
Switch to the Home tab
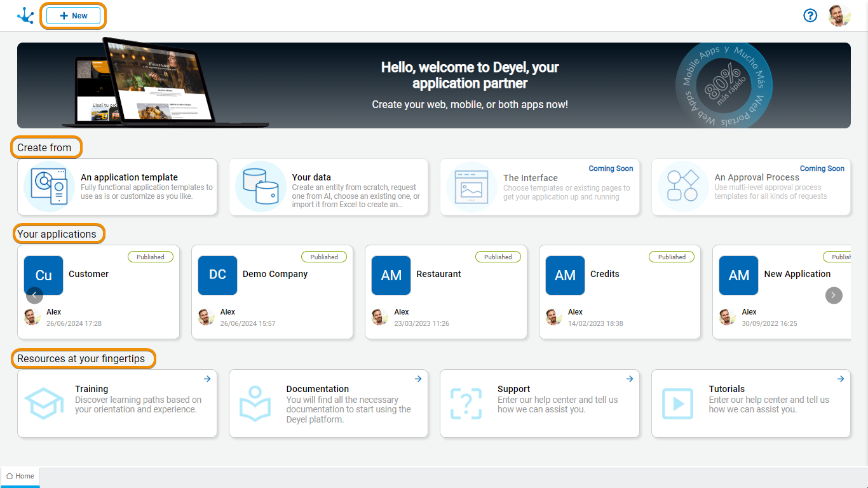[x=20, y=476]
